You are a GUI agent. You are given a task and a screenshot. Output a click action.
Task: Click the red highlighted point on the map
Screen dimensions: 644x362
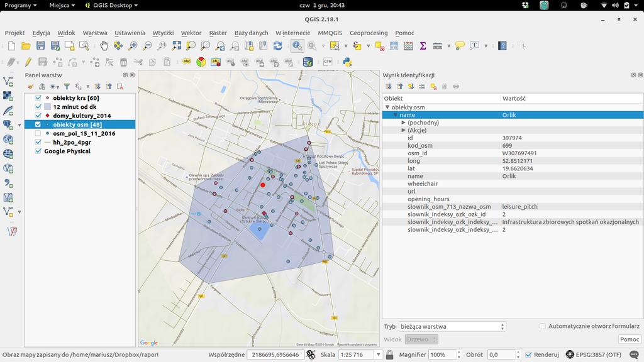point(263,185)
